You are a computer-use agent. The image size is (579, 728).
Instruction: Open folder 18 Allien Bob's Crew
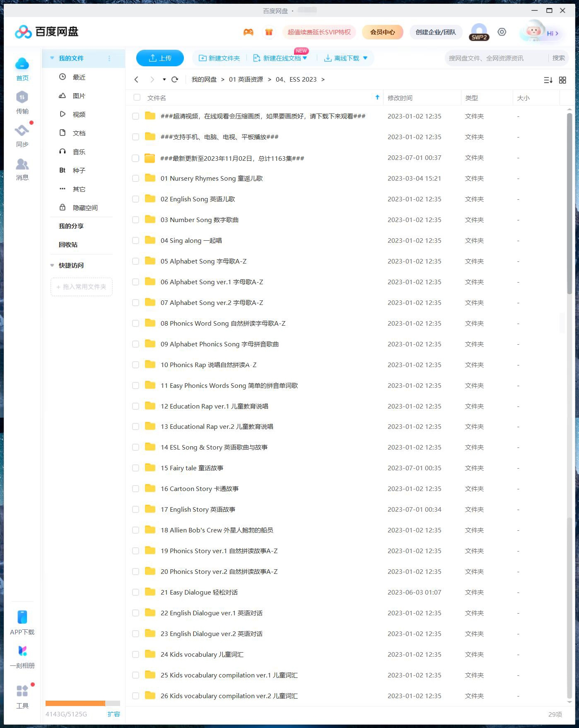217,530
